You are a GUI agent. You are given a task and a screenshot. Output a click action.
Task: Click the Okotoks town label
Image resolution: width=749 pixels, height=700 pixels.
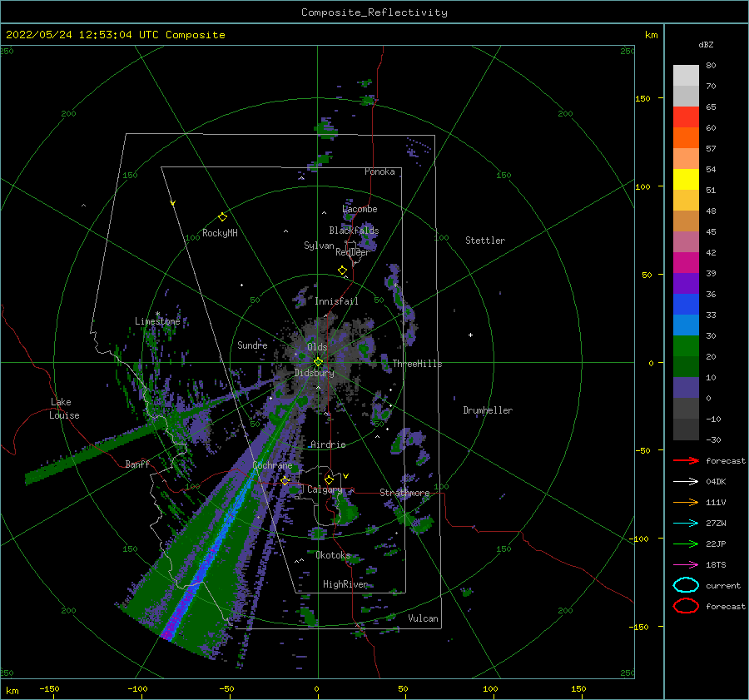333,555
